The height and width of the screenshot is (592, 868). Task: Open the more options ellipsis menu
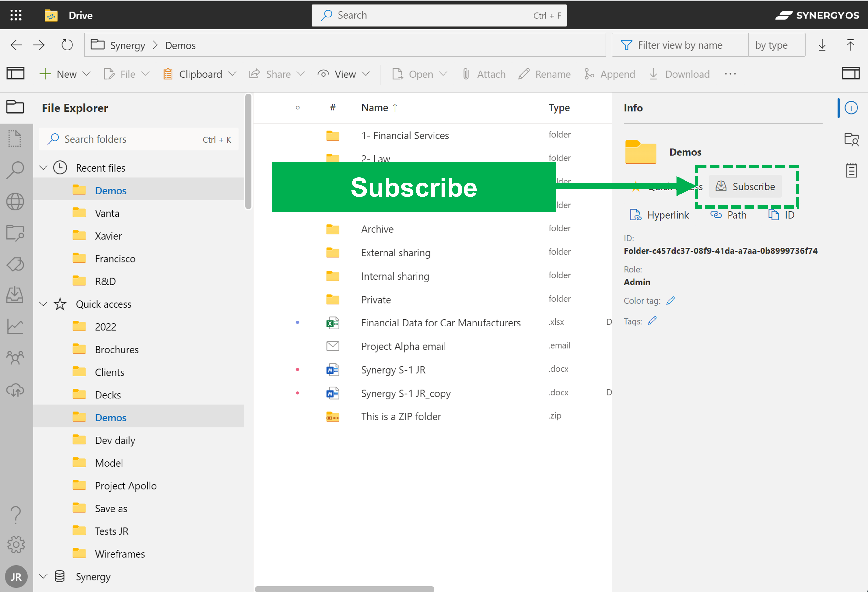pyautogui.click(x=730, y=74)
